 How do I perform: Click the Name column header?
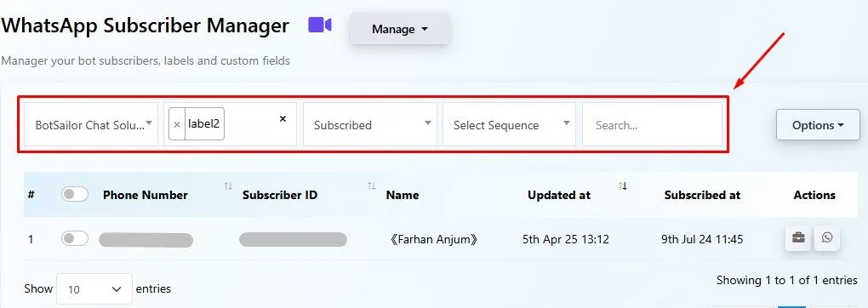(403, 195)
